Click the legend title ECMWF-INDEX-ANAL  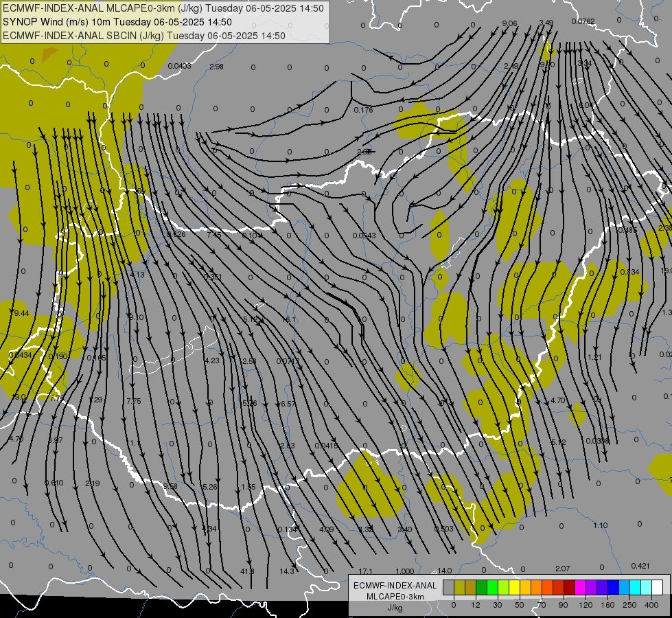tap(395, 586)
